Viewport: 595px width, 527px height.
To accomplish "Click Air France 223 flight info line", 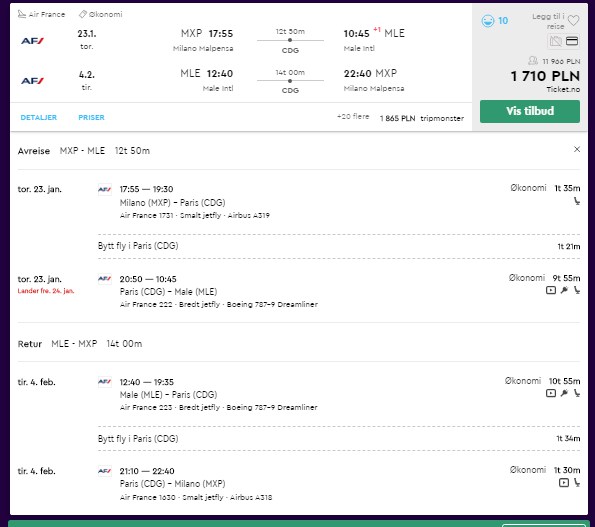I will click(219, 407).
